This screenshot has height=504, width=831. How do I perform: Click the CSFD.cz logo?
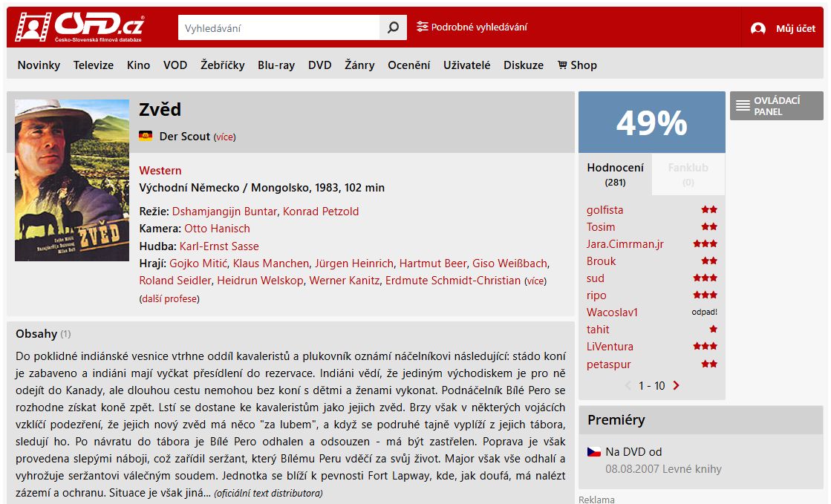click(80, 27)
